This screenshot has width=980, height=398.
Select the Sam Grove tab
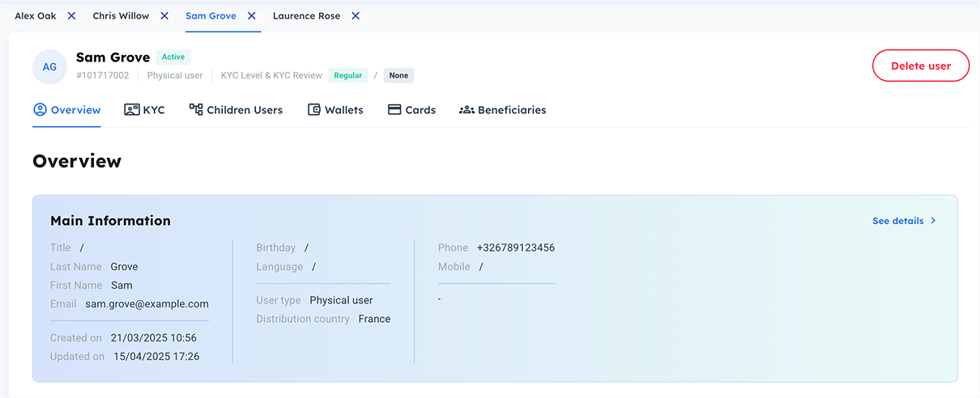[x=211, y=15]
